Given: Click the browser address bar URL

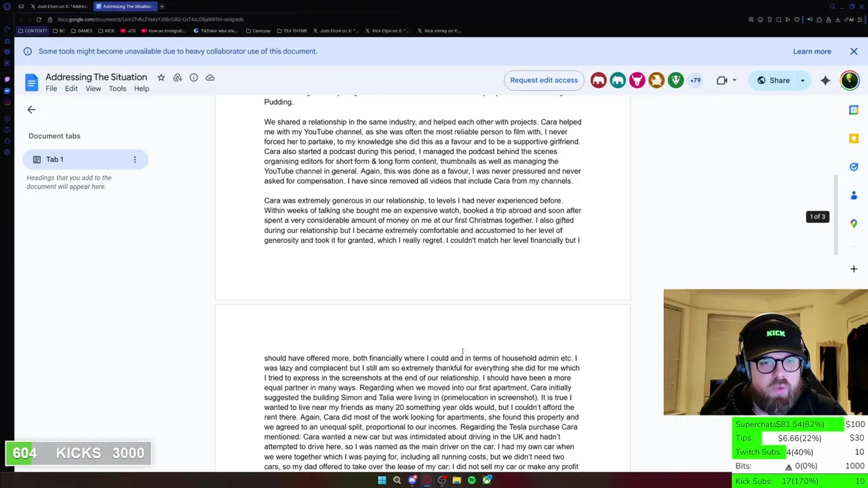Looking at the screenshot, I should coord(150,20).
